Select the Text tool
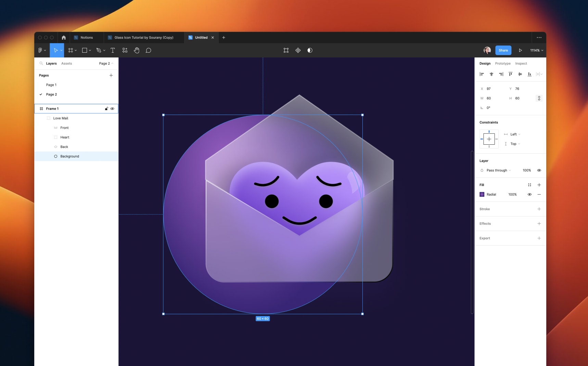This screenshot has width=588, height=366. pyautogui.click(x=113, y=50)
